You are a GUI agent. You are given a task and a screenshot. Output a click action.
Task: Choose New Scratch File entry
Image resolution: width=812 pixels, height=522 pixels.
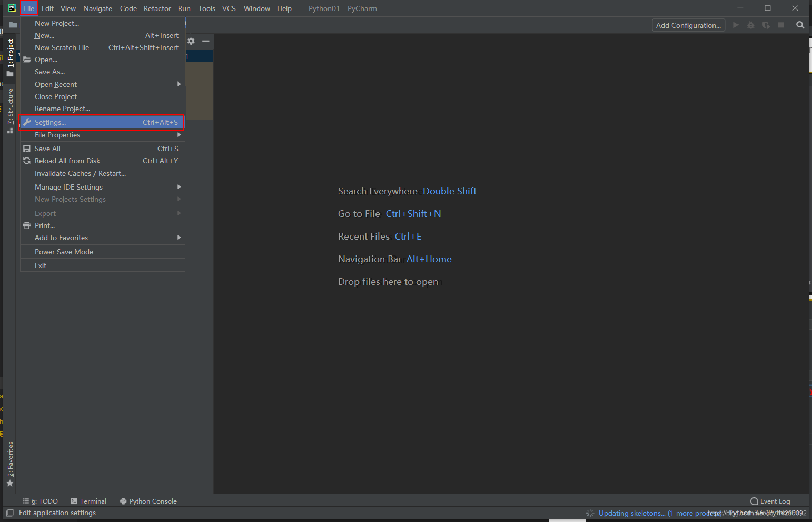(x=102, y=47)
